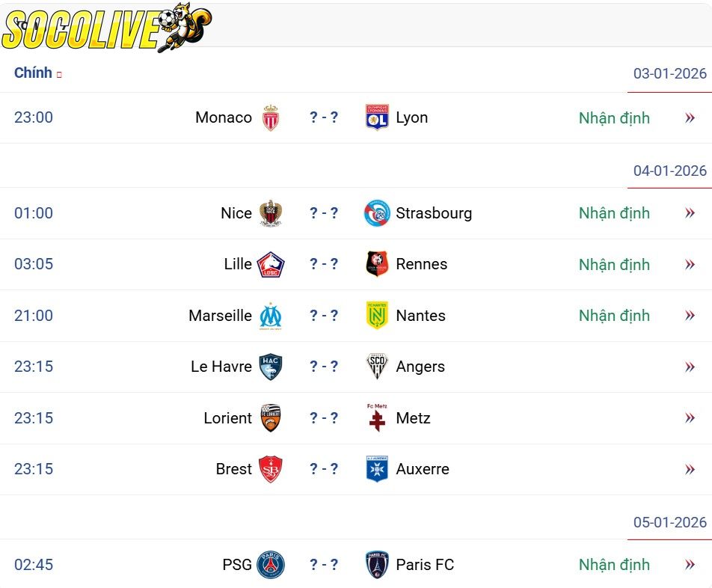
Task: Click the Lille vs Rennes score placeholder
Action: [x=324, y=264]
